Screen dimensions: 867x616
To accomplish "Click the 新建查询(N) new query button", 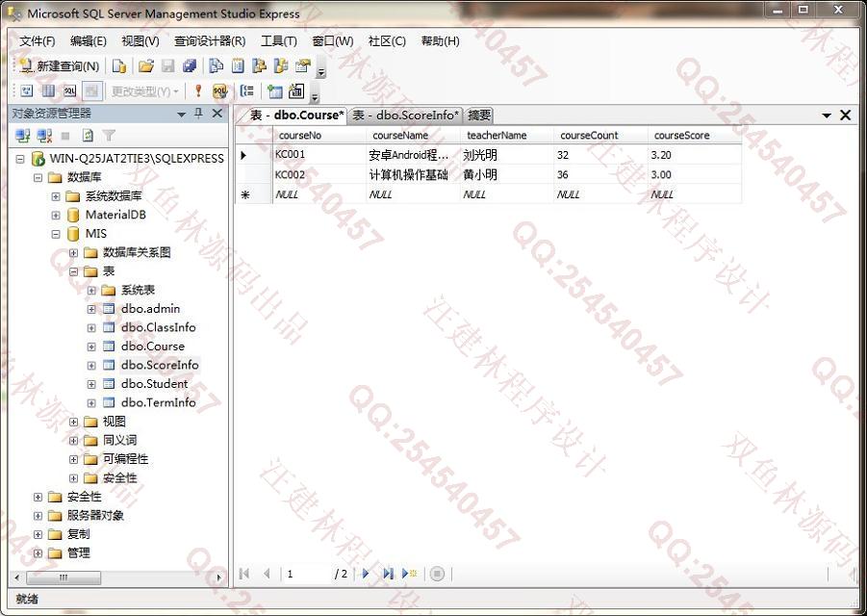I will coord(59,66).
